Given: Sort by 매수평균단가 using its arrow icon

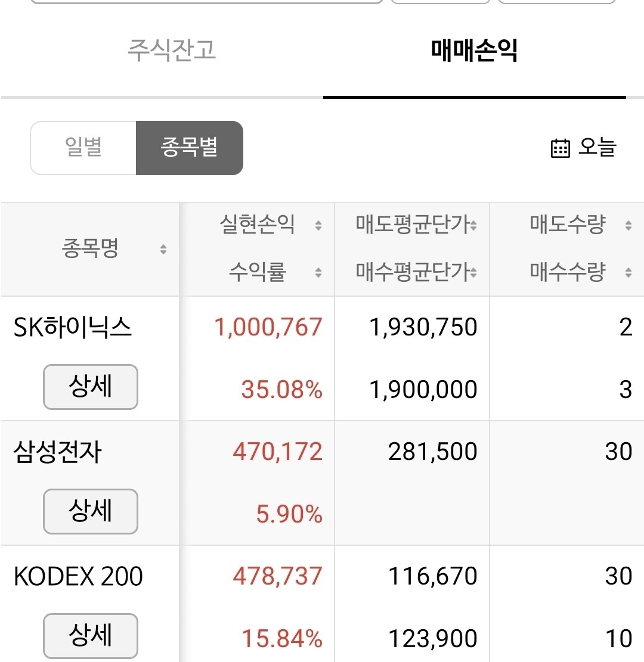Looking at the screenshot, I should 473,272.
